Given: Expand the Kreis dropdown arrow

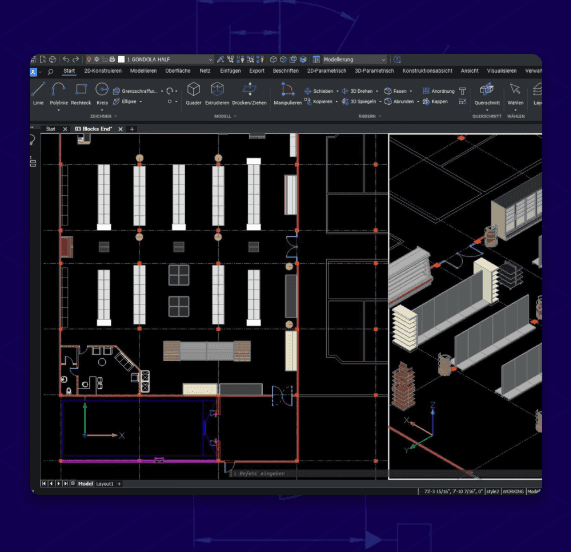Looking at the screenshot, I should 102,110.
